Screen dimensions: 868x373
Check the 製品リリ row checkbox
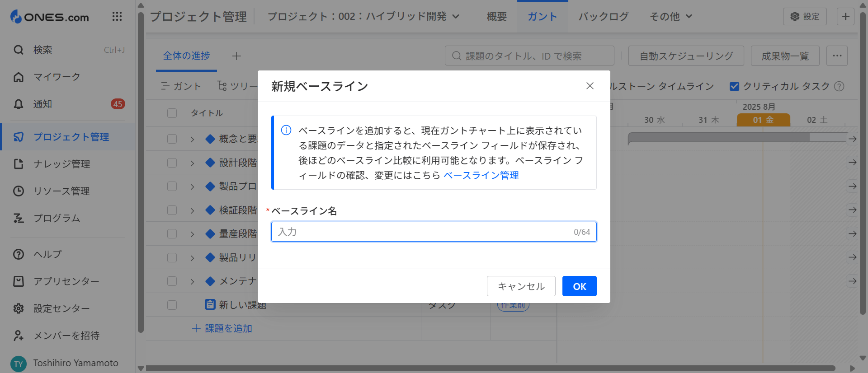tap(172, 257)
